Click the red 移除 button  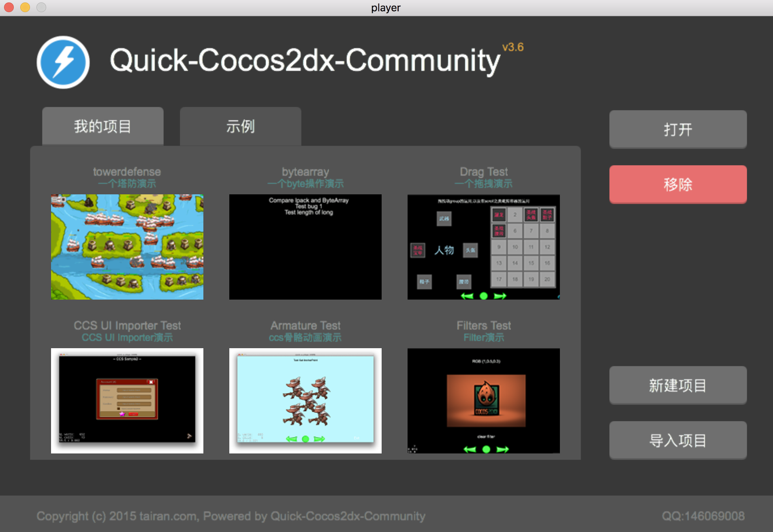click(678, 184)
